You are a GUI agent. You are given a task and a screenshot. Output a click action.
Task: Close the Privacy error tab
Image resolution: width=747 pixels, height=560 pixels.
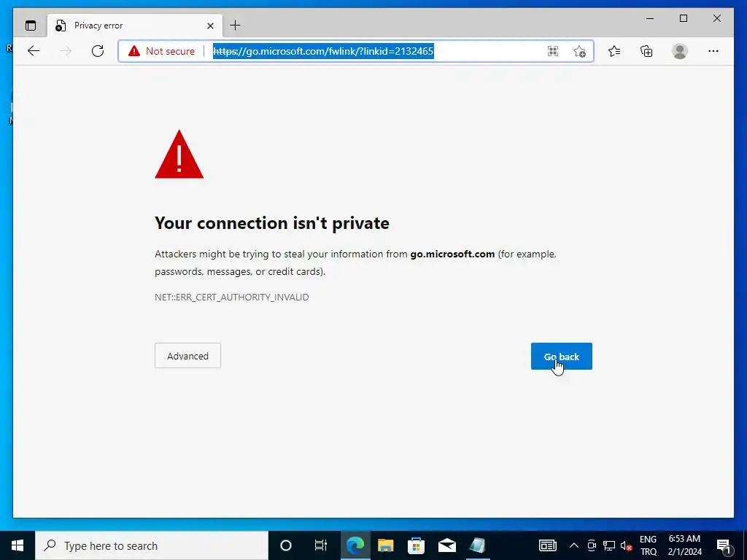click(210, 26)
